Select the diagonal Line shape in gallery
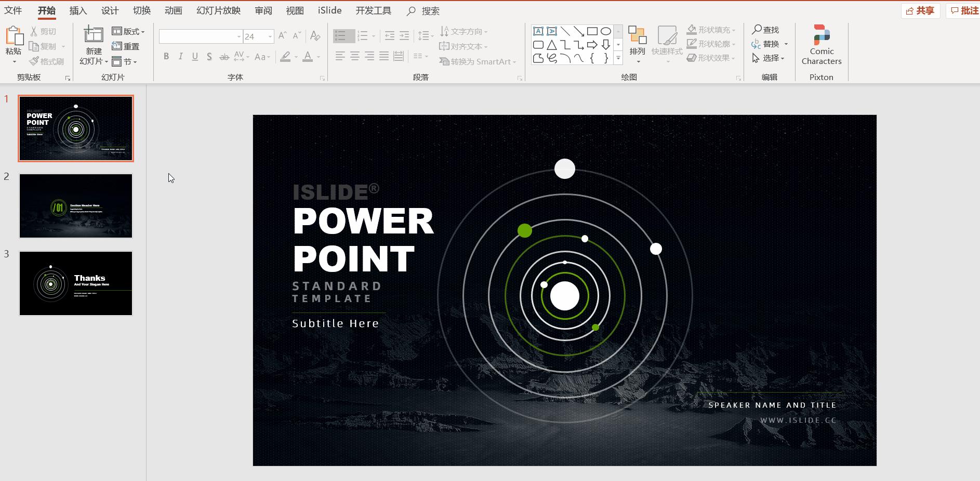 click(x=565, y=31)
